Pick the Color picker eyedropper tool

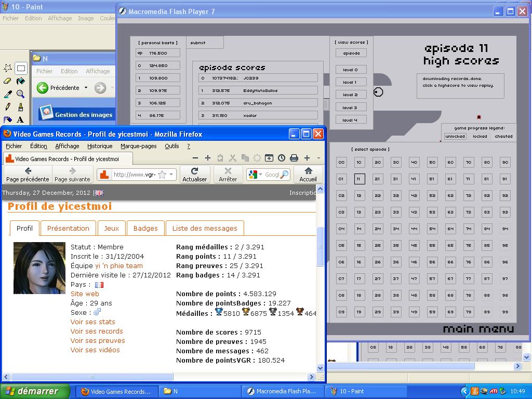point(8,94)
